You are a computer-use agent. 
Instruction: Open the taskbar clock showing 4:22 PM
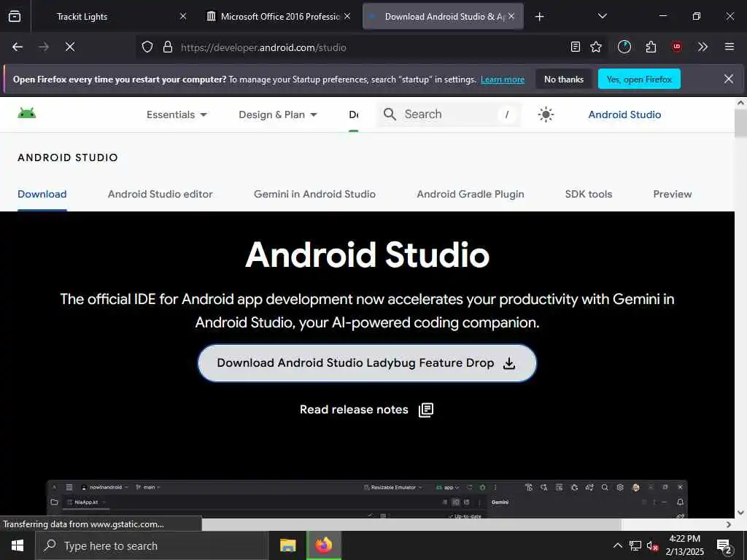(684, 545)
